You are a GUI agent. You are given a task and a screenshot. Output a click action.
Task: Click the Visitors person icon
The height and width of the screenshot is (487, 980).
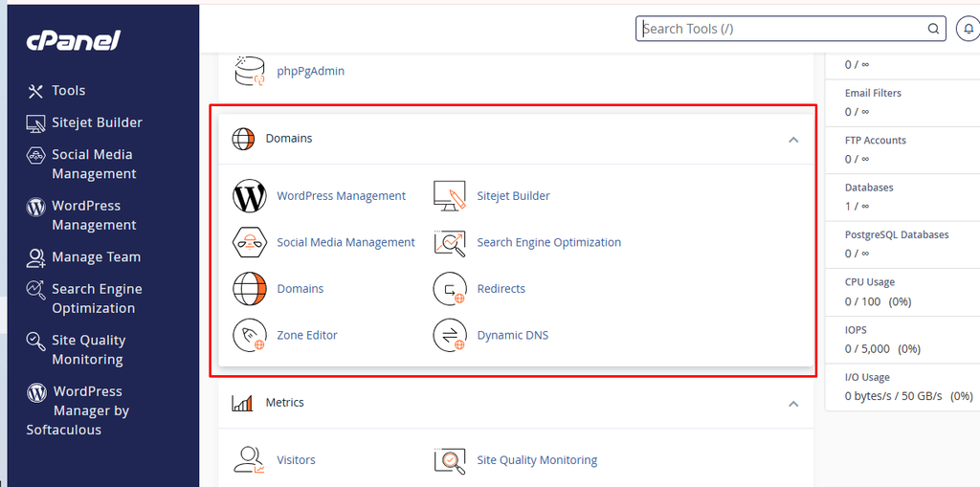(250, 460)
